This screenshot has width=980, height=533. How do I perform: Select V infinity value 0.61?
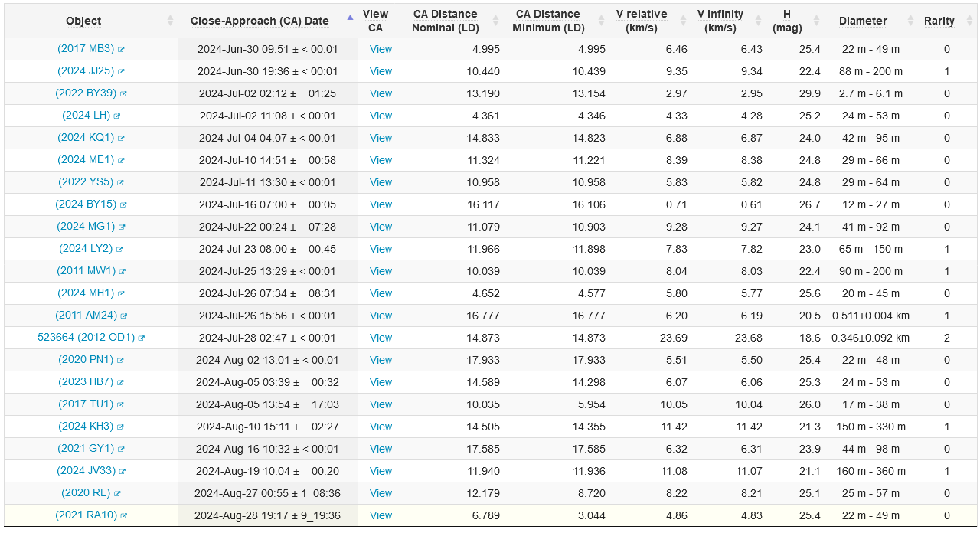coord(751,204)
